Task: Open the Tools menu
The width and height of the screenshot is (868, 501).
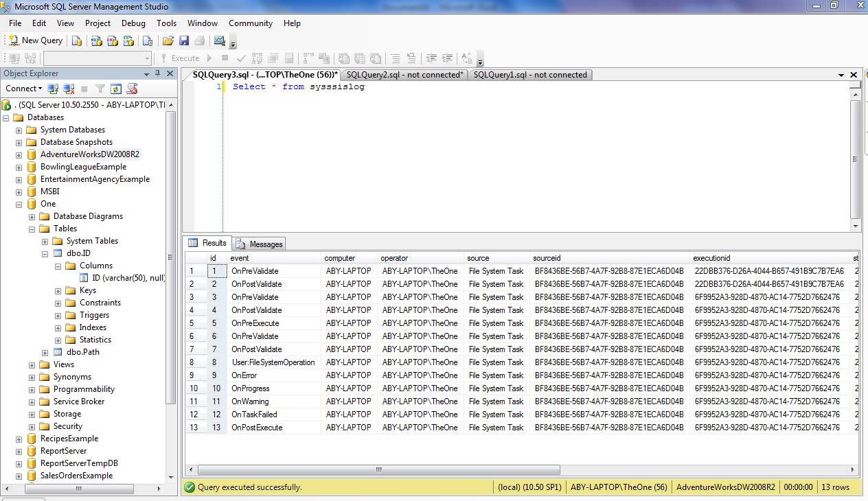Action: click(166, 23)
